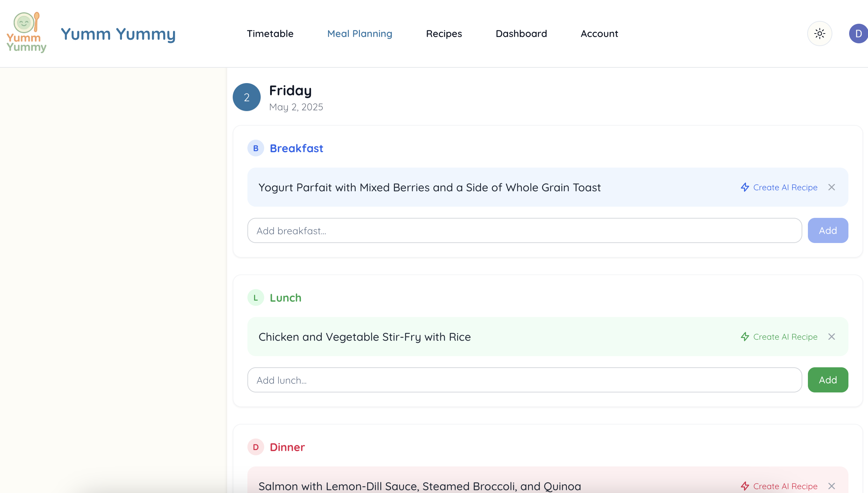Click the Dinner D badge icon

[255, 447]
